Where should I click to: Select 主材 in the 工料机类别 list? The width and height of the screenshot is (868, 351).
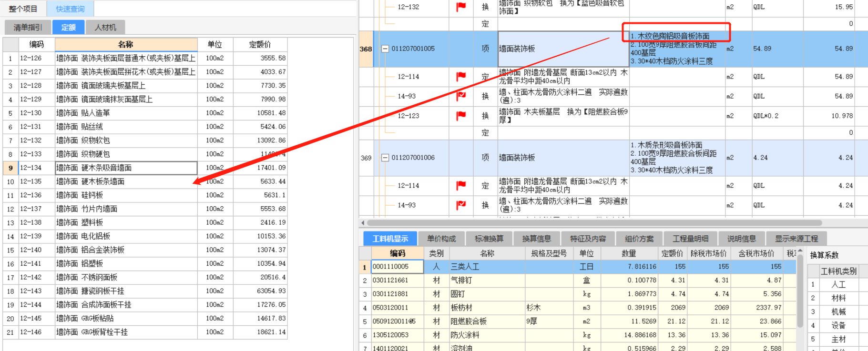(x=838, y=340)
